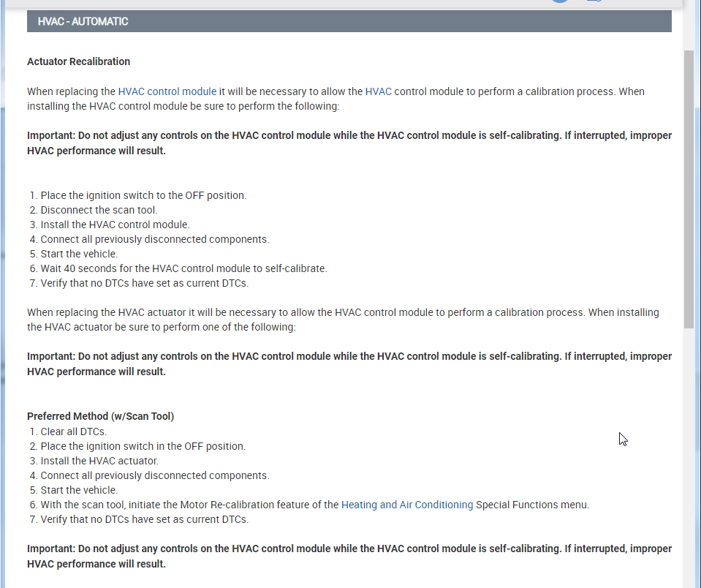The image size is (701, 588).
Task: Open the "HVAC control module" link
Action: coord(167,91)
